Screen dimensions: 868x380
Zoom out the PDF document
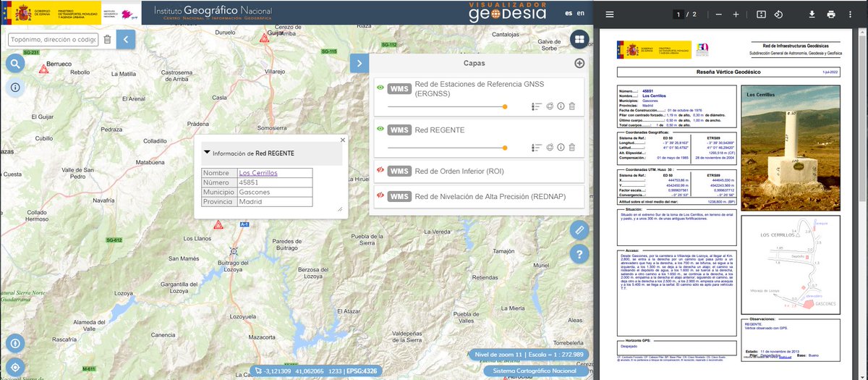point(718,14)
